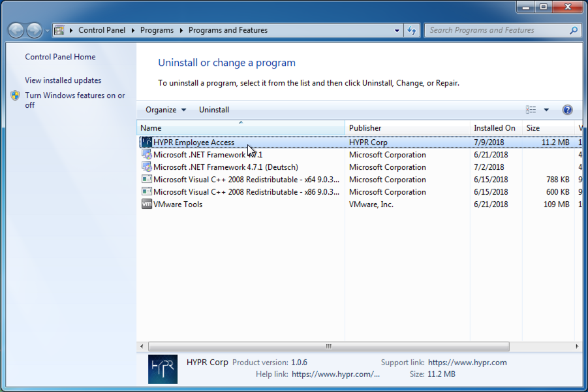
Task: Click the horizontal scrollbar thumb
Action: point(329,346)
